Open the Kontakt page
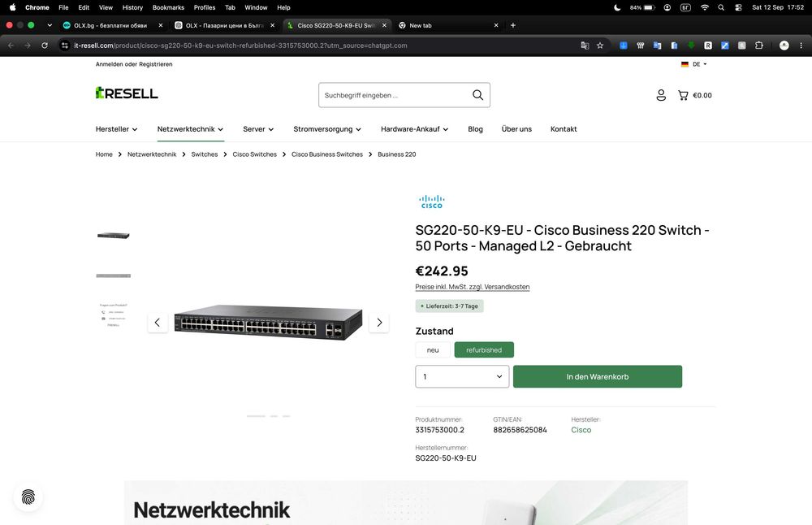The height and width of the screenshot is (525, 812). (564, 129)
